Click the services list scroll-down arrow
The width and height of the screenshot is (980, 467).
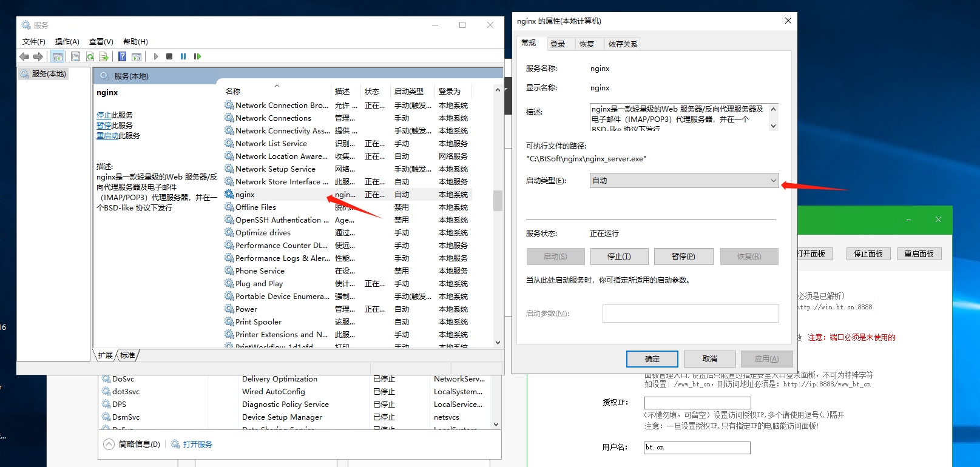[498, 343]
